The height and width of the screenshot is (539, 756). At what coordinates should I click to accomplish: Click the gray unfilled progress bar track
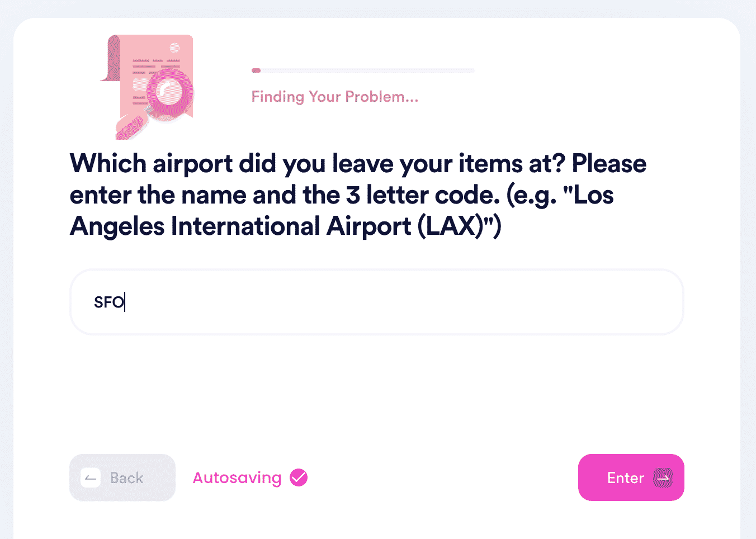click(368, 70)
